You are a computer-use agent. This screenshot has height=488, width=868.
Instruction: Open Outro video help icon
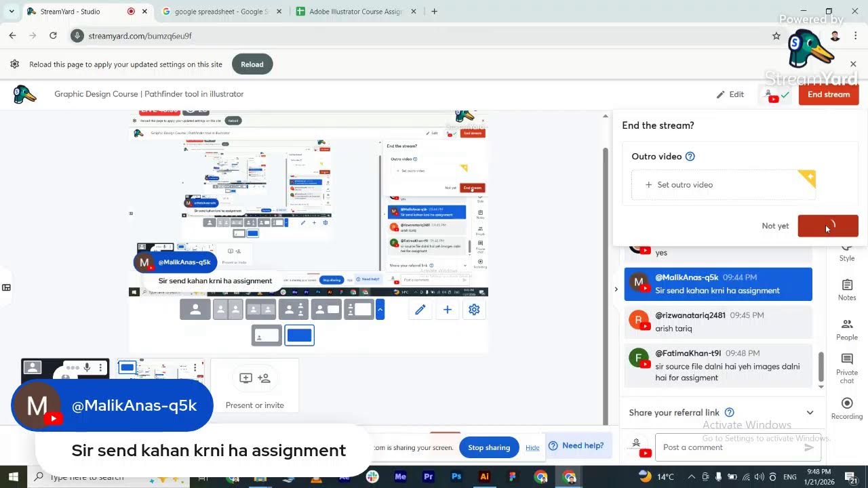point(690,157)
